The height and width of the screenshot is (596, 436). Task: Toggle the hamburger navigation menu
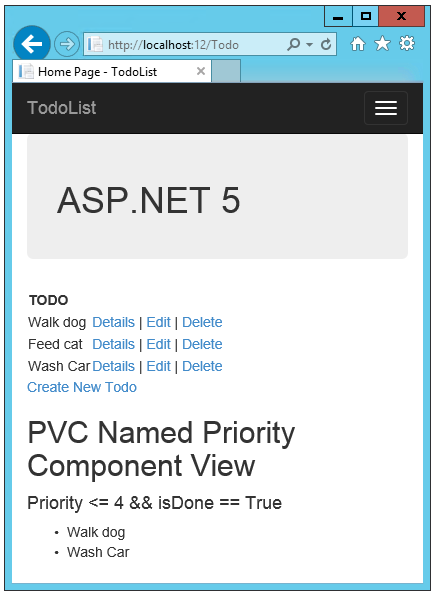[386, 108]
